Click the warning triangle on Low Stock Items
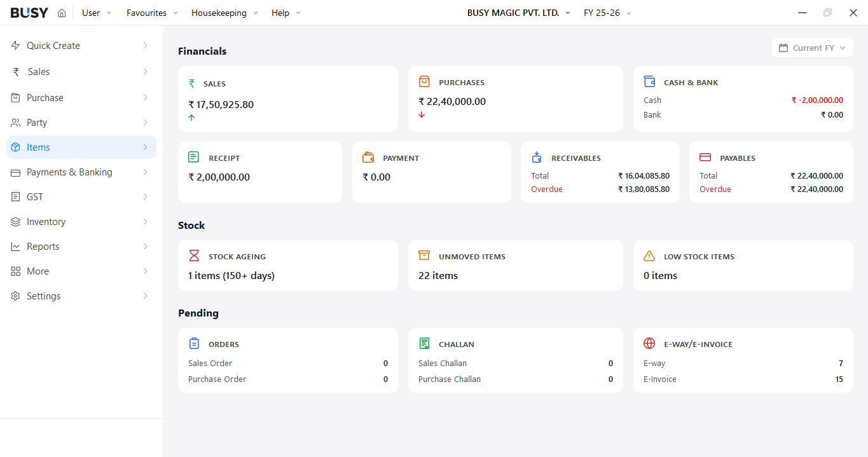Image resolution: width=868 pixels, height=457 pixels. click(x=649, y=256)
